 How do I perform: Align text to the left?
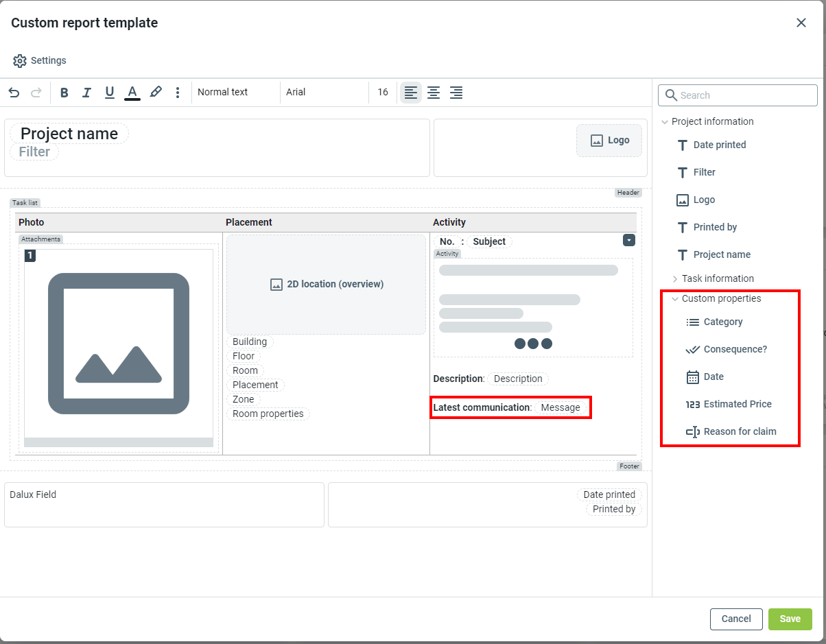[410, 93]
